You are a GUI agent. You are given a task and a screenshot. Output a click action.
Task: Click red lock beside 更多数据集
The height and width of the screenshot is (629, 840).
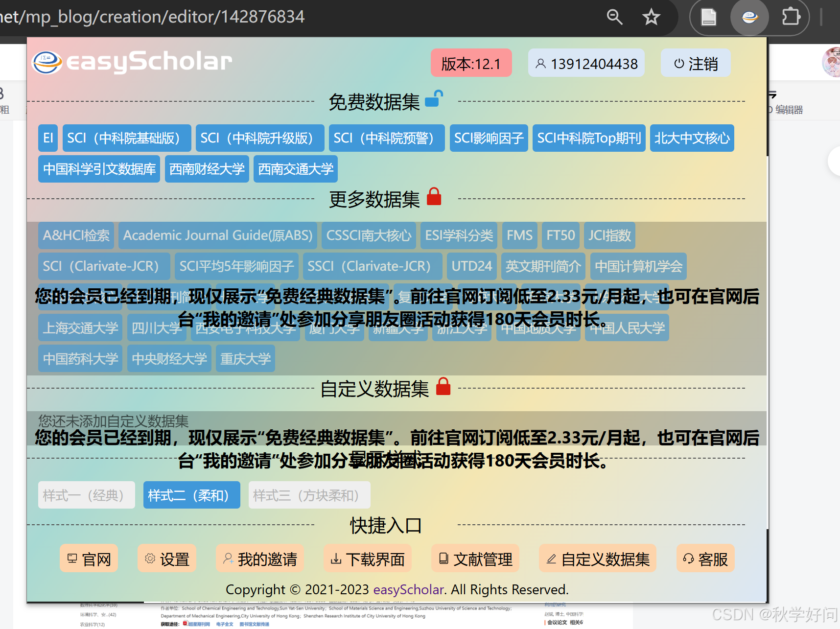[434, 196]
